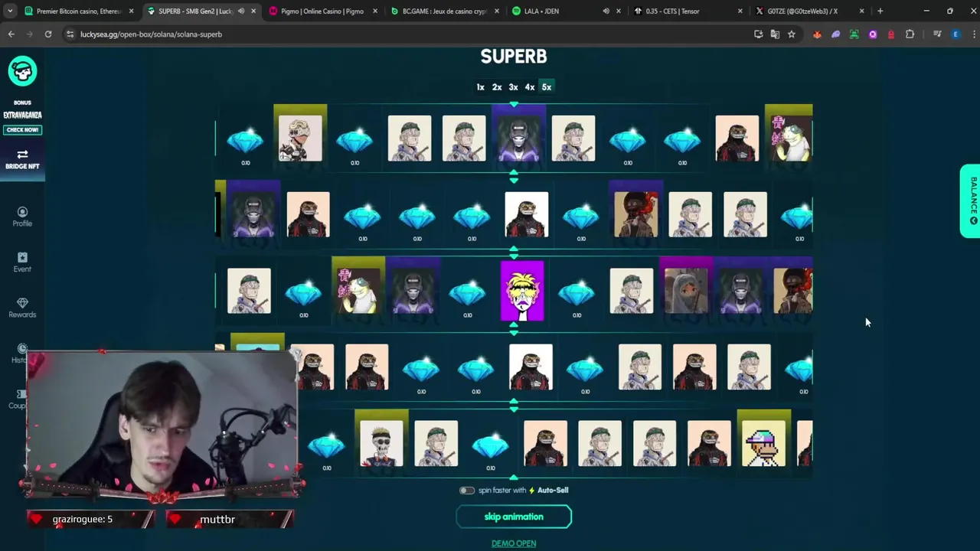Screen dimensions: 980x551
Task: Click the graziroguee: 5 overlay label
Action: click(83, 520)
